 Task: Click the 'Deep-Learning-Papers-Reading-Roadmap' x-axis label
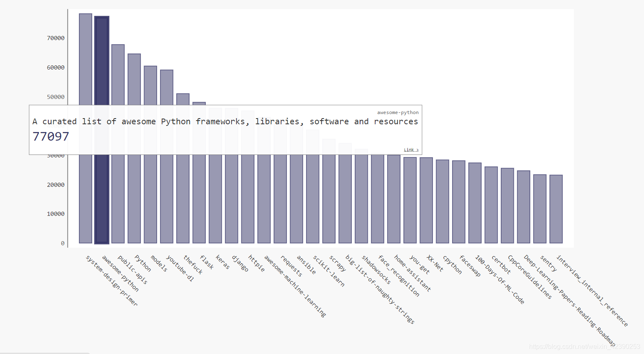570,300
